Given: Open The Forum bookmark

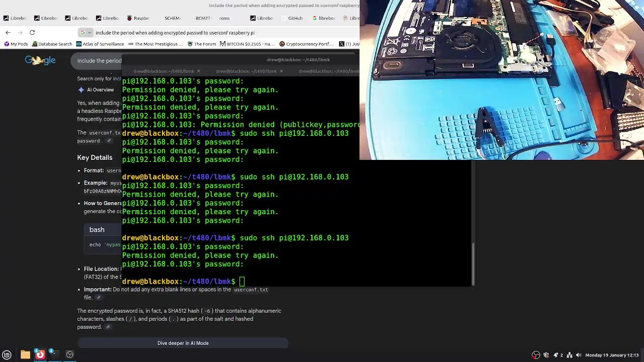Looking at the screenshot, I should pos(202,44).
